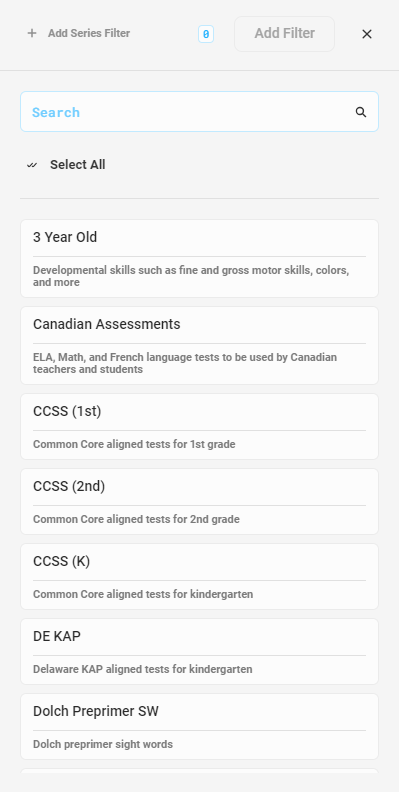Screen dimensions: 399x792
Task: Choose the CCSS (2nd) series card
Action: coord(200,502)
